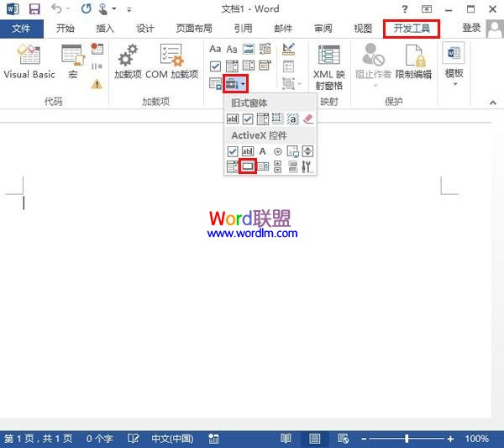Insert ActiveX text box control
The height and width of the screenshot is (448, 504).
tap(248, 151)
